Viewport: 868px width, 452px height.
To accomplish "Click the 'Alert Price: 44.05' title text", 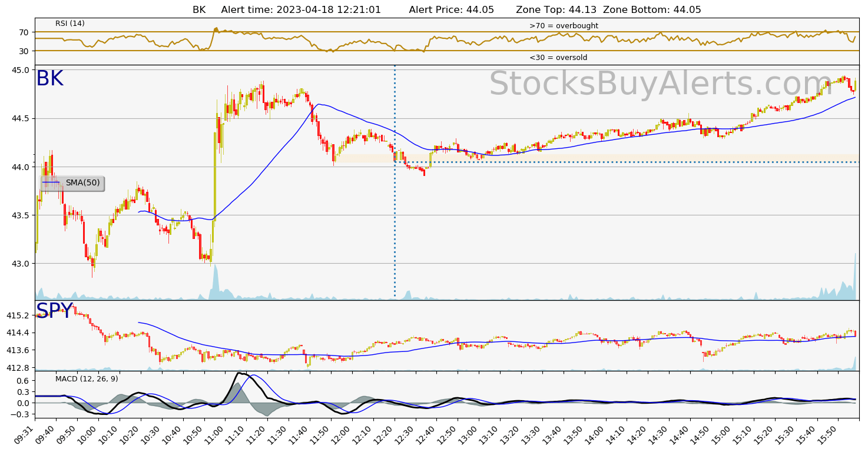I will click(452, 10).
